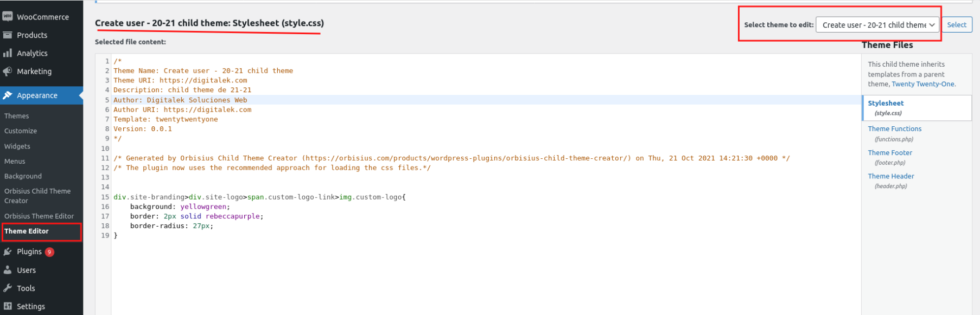
Task: Go to Widgets submenu item
Action: pyautogui.click(x=17, y=146)
